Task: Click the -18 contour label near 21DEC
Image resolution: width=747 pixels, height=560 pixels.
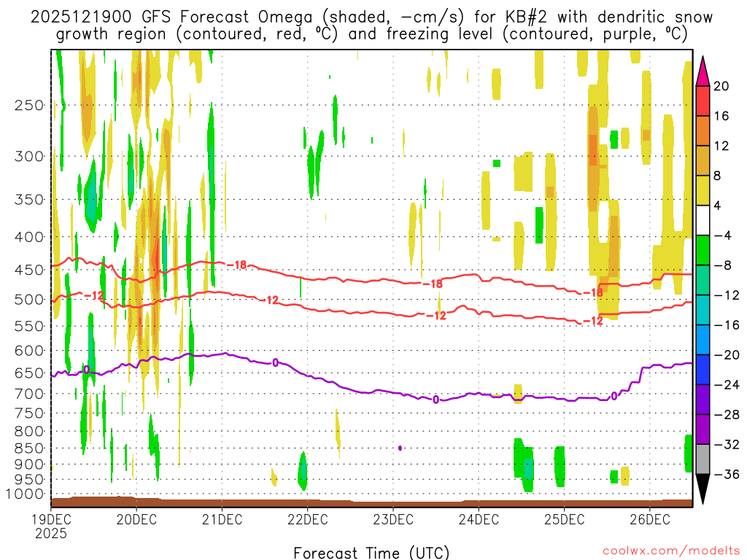Action: [x=236, y=265]
